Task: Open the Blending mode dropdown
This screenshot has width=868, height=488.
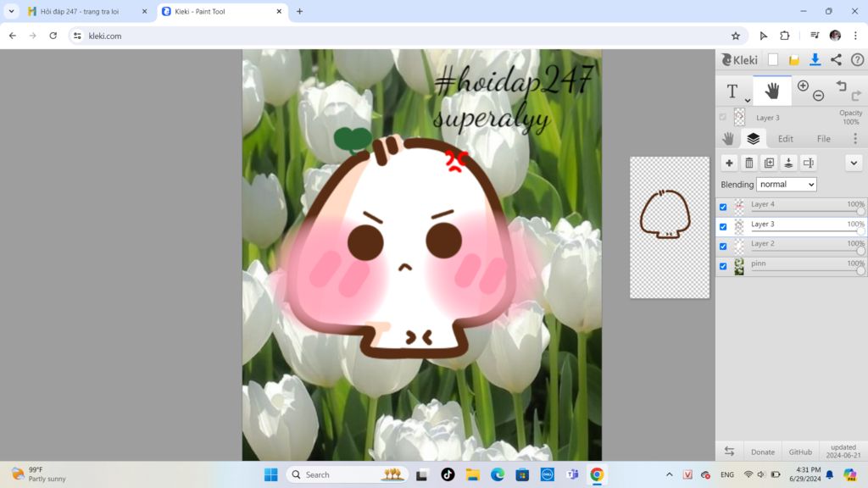Action: click(x=786, y=184)
